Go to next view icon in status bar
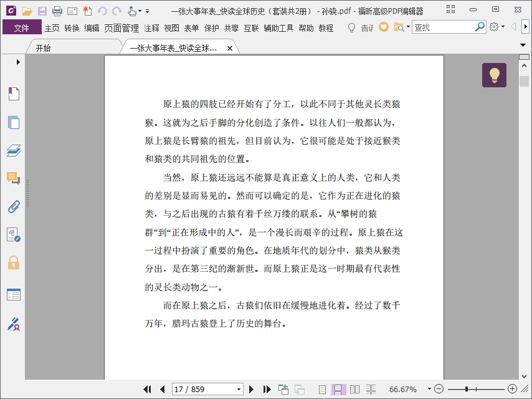The height and width of the screenshot is (399, 532). (x=299, y=389)
